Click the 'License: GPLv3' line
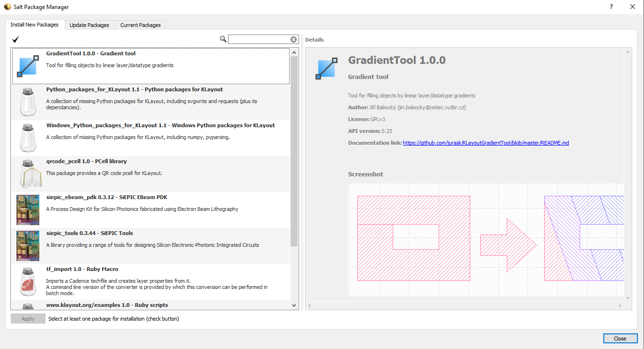644x349 pixels. tap(367, 119)
